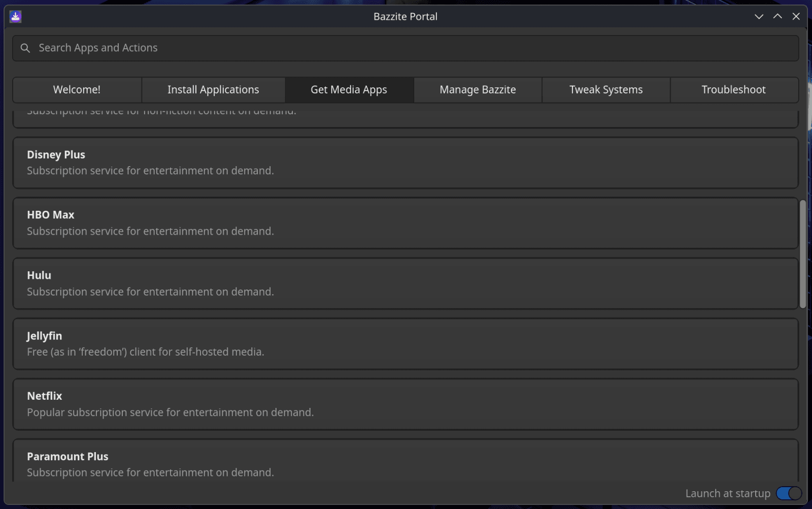The image size is (812, 509).
Task: Choose the HBO Max entry
Action: (x=405, y=223)
